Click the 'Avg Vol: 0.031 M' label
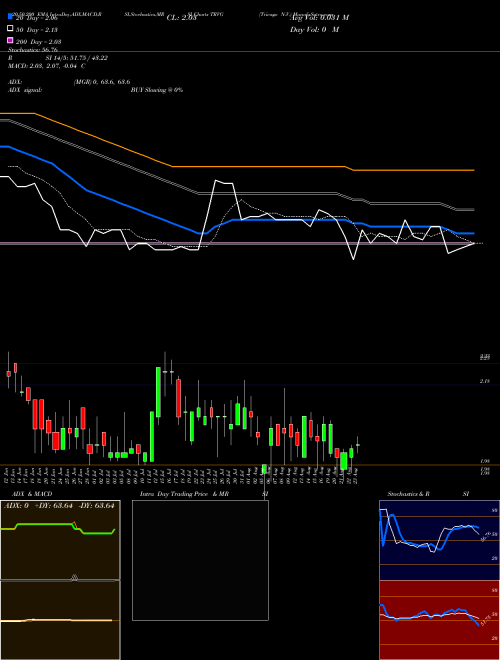The height and width of the screenshot is (660, 500). [x=319, y=18]
